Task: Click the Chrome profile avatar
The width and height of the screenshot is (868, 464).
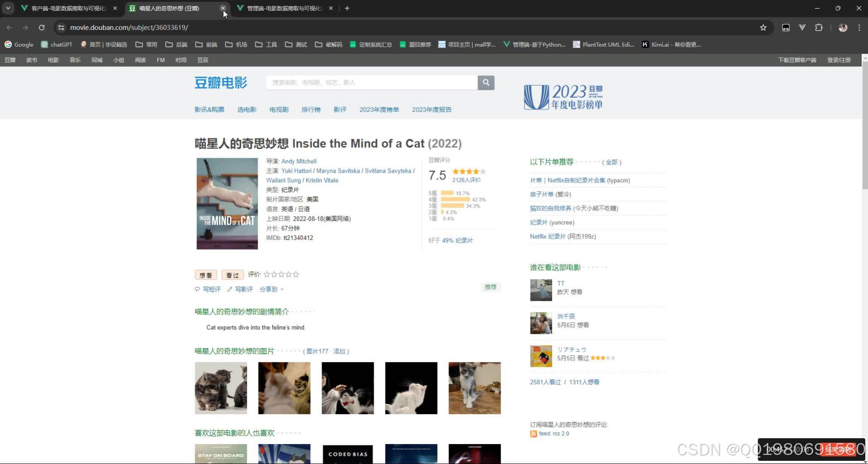Action: [843, 28]
